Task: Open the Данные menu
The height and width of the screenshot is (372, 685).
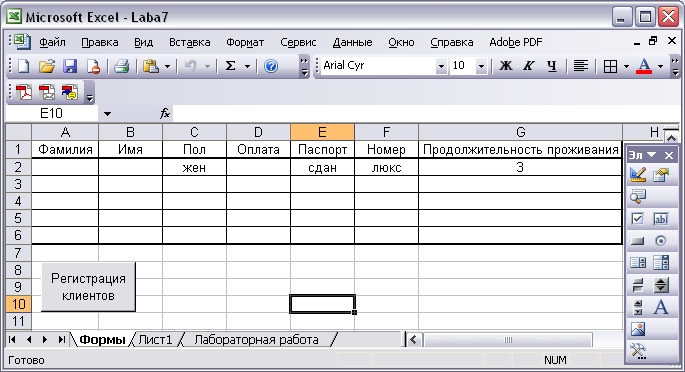Action: pos(352,42)
